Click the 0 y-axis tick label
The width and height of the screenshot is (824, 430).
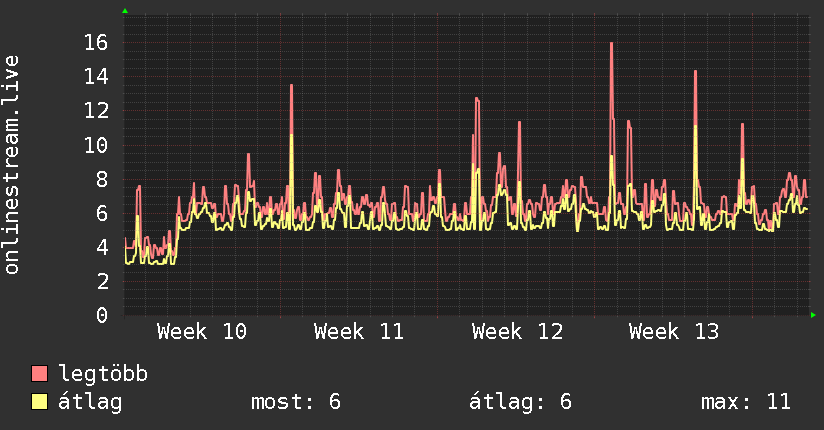(102, 315)
